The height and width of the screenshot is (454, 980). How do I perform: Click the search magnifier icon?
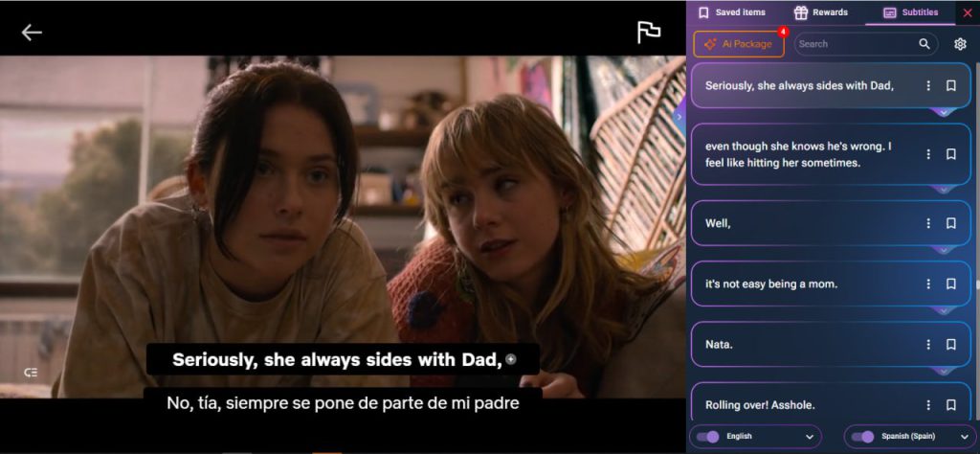pos(924,44)
